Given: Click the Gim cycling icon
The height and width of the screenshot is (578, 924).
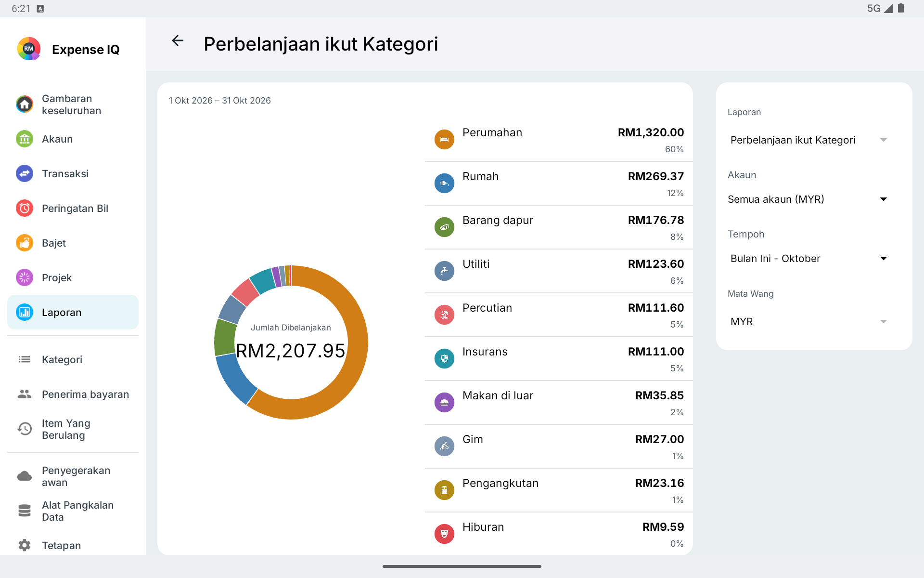Looking at the screenshot, I should coord(444,447).
